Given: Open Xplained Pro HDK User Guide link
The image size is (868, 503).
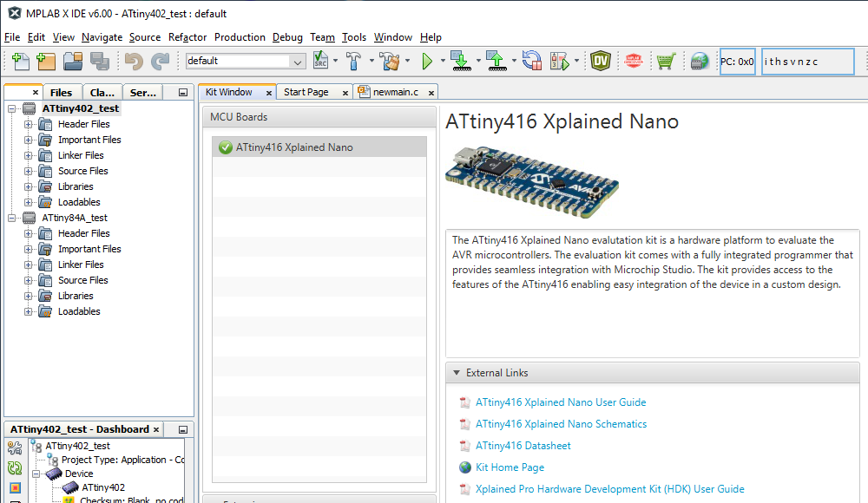Looking at the screenshot, I should 609,488.
